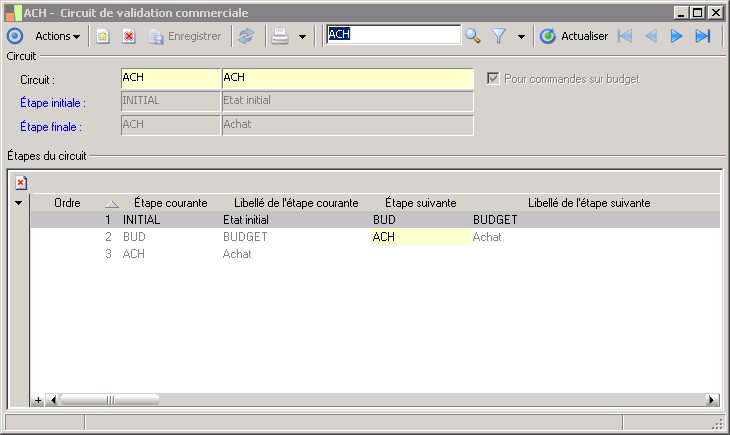Click the Actualiser refresh button
This screenshot has height=435, width=730.
[x=574, y=36]
